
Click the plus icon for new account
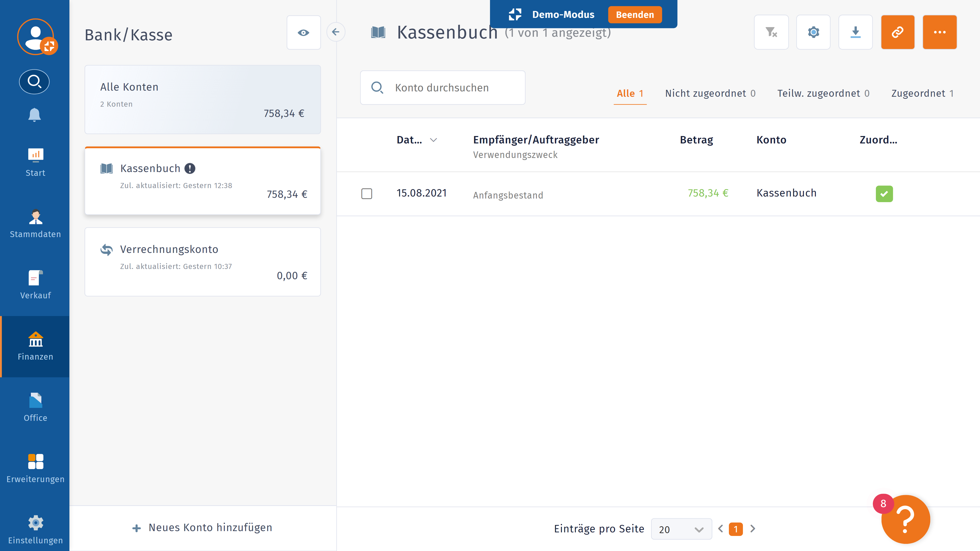pyautogui.click(x=136, y=528)
